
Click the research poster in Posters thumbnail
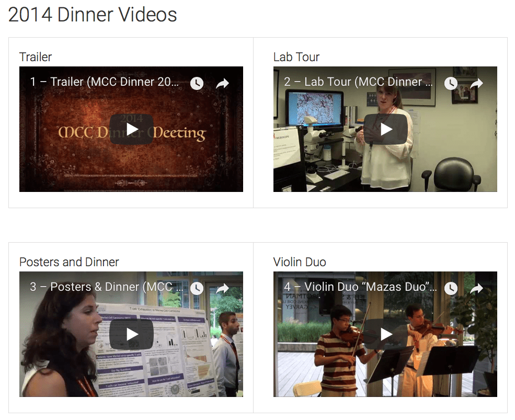tap(154, 350)
